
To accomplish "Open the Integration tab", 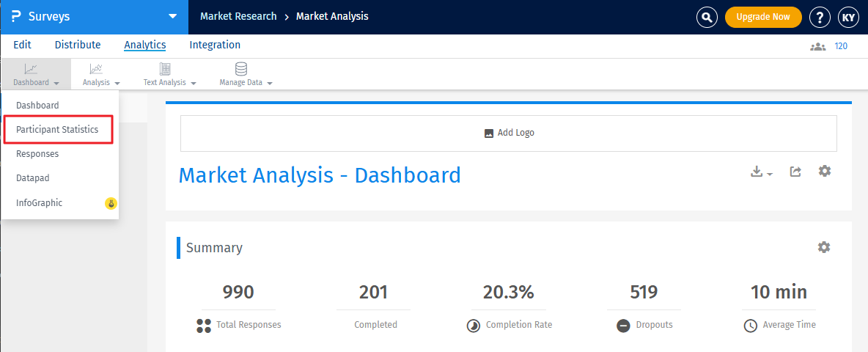I will click(x=215, y=45).
